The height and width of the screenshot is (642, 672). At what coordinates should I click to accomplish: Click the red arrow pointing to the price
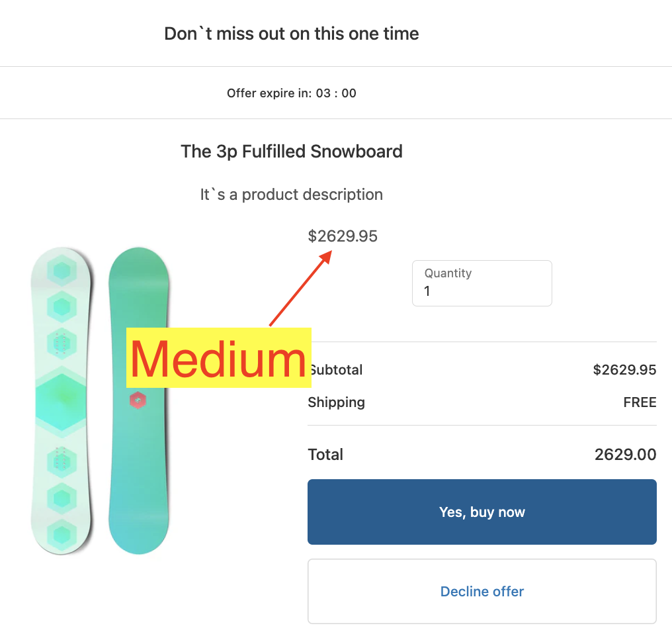(300, 290)
